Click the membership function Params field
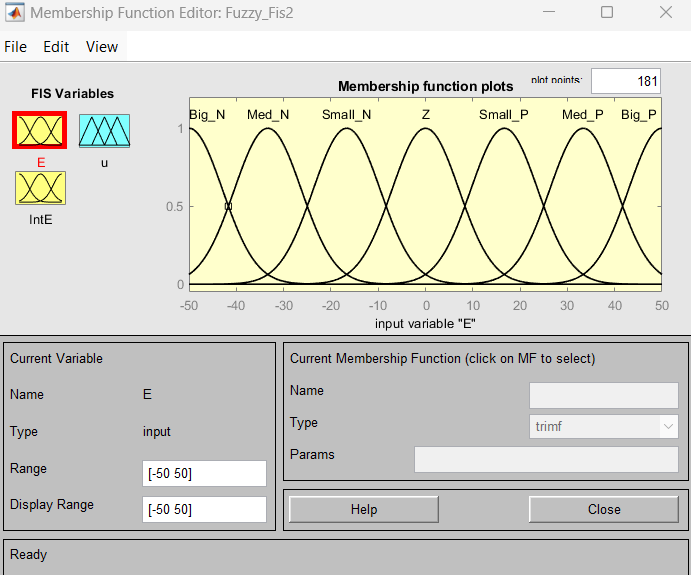 pyautogui.click(x=546, y=460)
